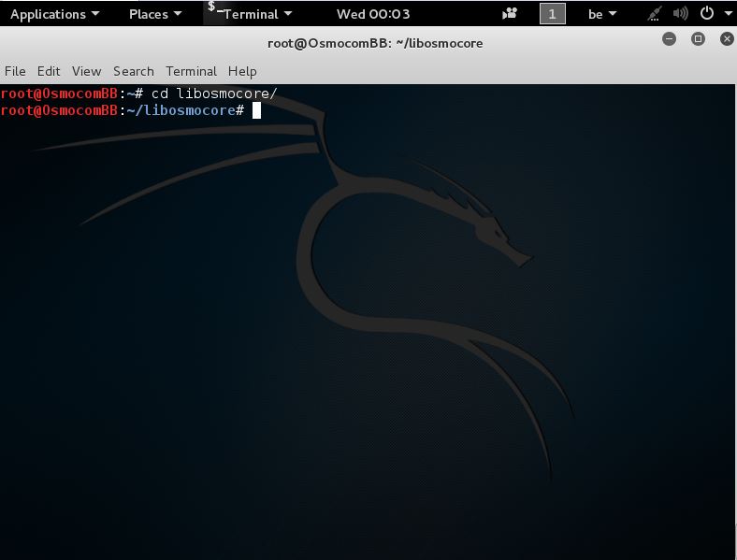Select workspace 1 indicator

coord(552,14)
